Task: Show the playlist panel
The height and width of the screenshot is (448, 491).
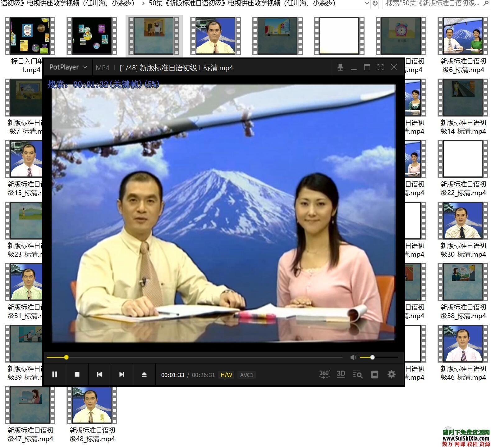Action: (x=375, y=375)
